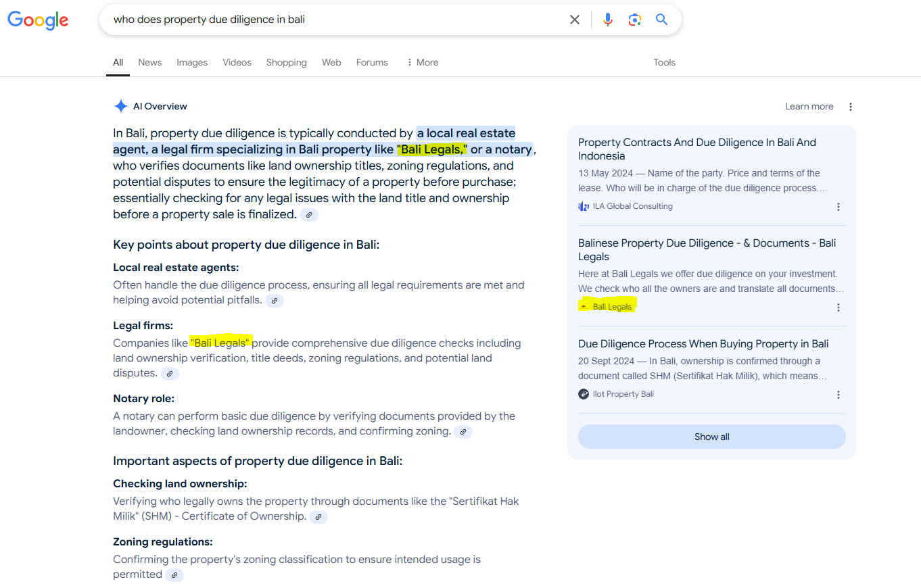Screen dimensions: 921x588
Task: Switch to the Forums tab
Action: click(372, 62)
